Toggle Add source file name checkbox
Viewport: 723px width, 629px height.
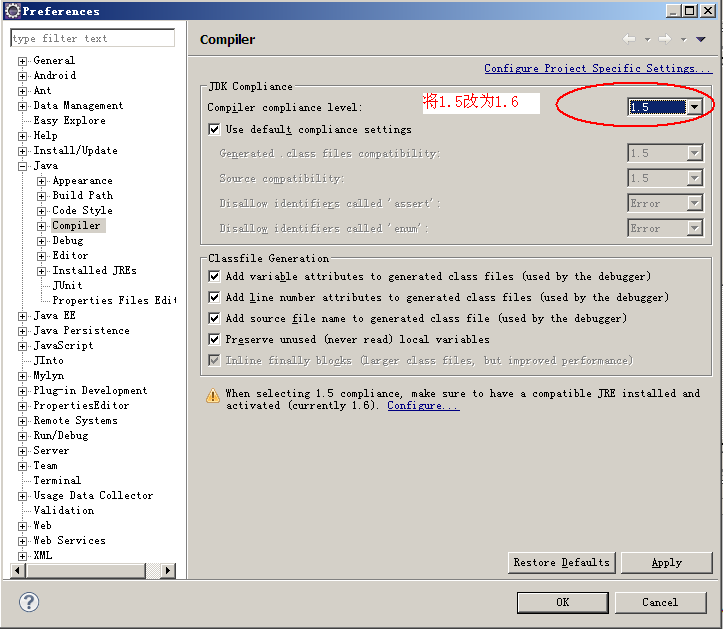click(x=214, y=318)
